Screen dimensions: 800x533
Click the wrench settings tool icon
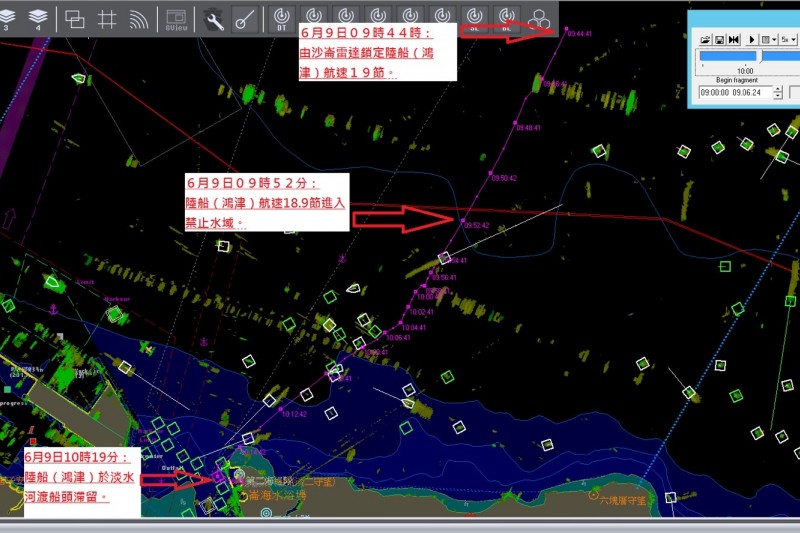click(x=214, y=18)
